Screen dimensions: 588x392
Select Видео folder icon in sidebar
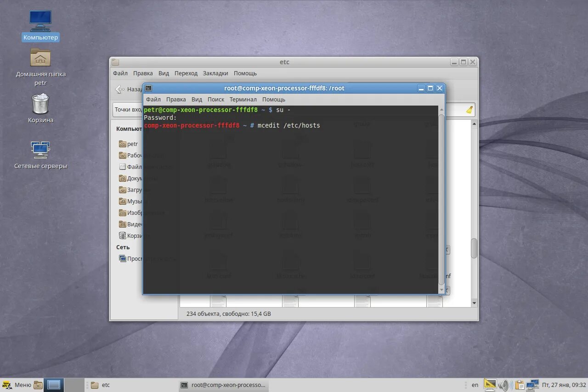tap(123, 224)
